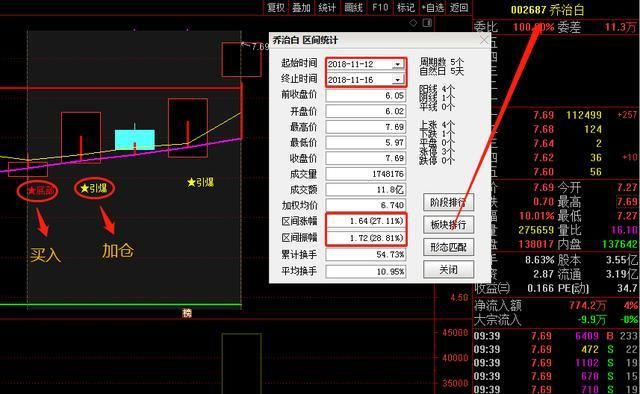
Task: Click the 关闭 button in dialog
Action: click(x=448, y=269)
